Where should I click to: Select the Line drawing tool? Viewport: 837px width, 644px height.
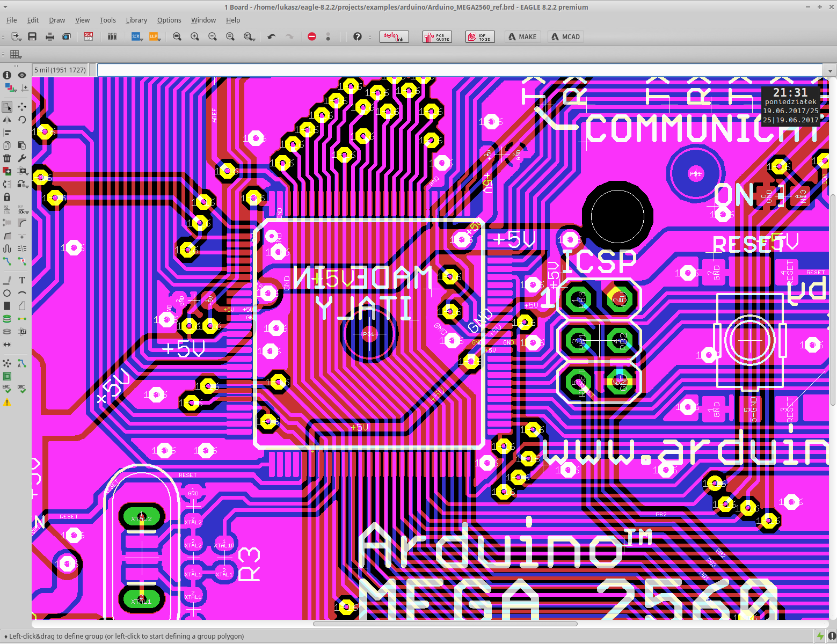pyautogui.click(x=7, y=280)
